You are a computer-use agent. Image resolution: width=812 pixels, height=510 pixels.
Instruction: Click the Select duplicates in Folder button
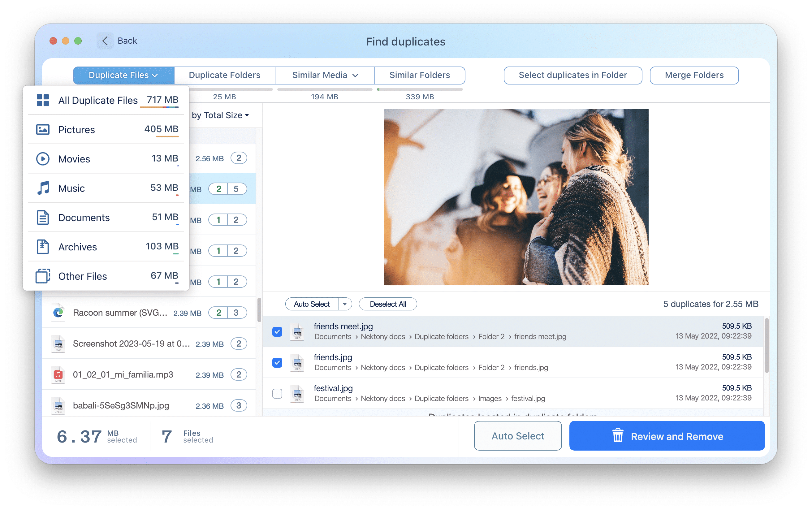[573, 75]
